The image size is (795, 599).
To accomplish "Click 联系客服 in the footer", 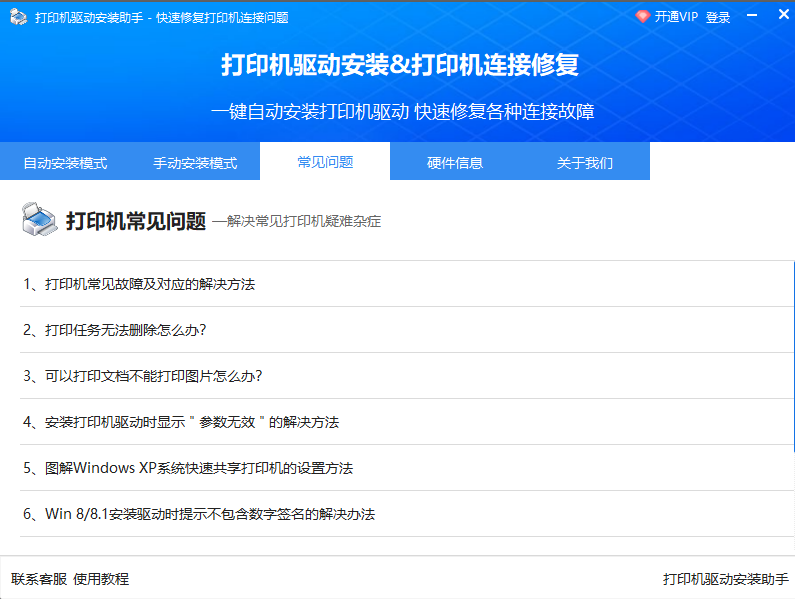I will pos(39,579).
